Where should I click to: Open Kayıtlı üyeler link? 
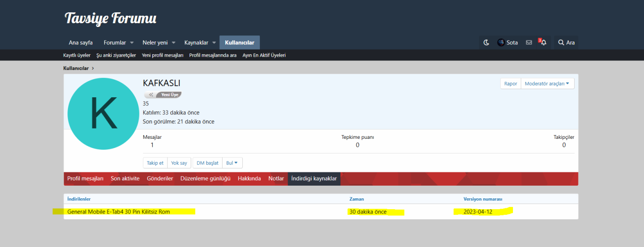(77, 55)
